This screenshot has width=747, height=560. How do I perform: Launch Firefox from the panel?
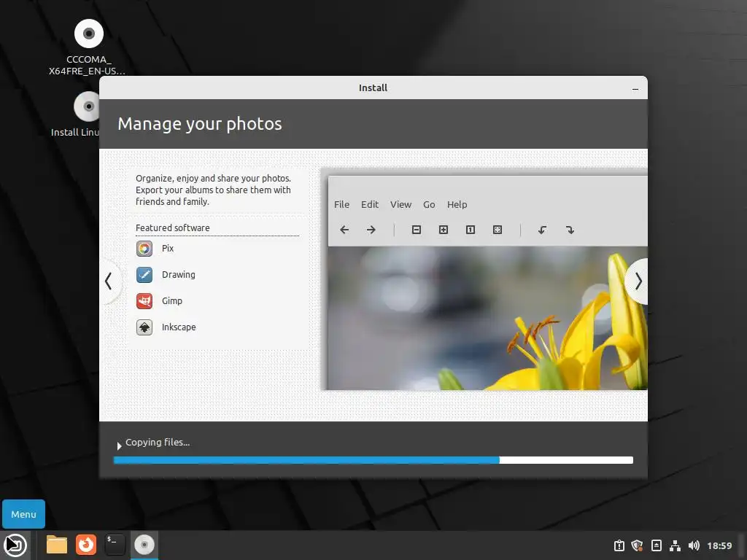pos(86,545)
